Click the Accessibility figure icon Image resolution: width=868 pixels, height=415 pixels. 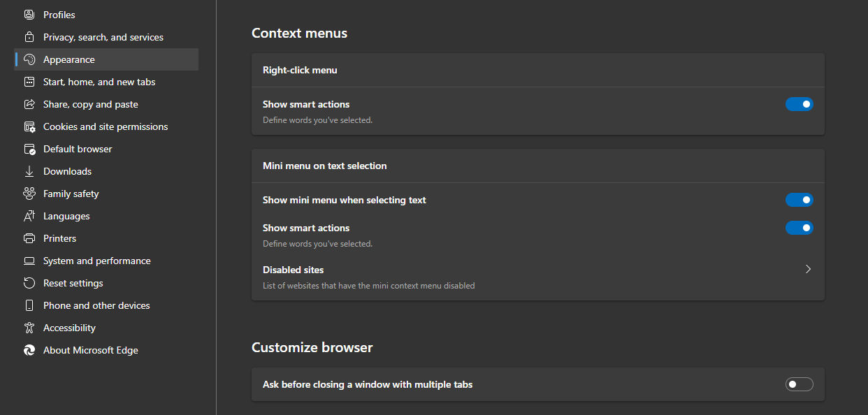[29, 328]
